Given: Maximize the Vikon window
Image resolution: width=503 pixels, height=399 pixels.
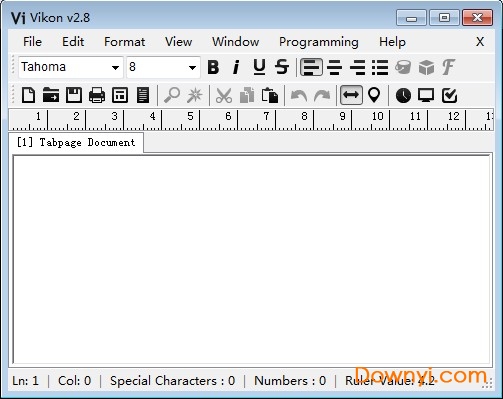Looking at the screenshot, I should click(444, 18).
